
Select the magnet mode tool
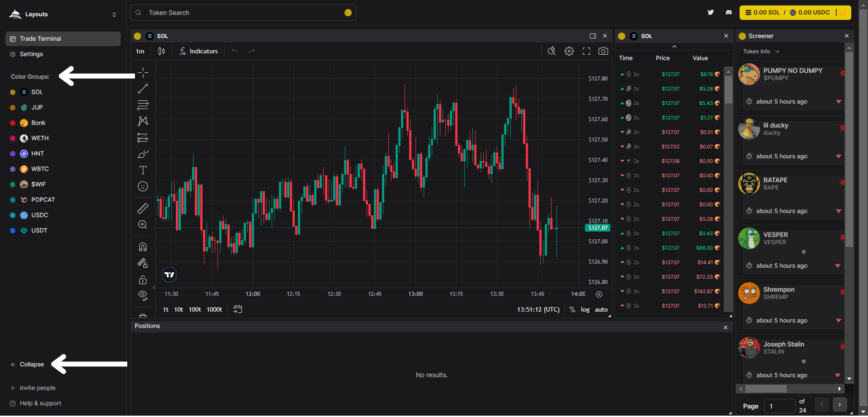[143, 247]
